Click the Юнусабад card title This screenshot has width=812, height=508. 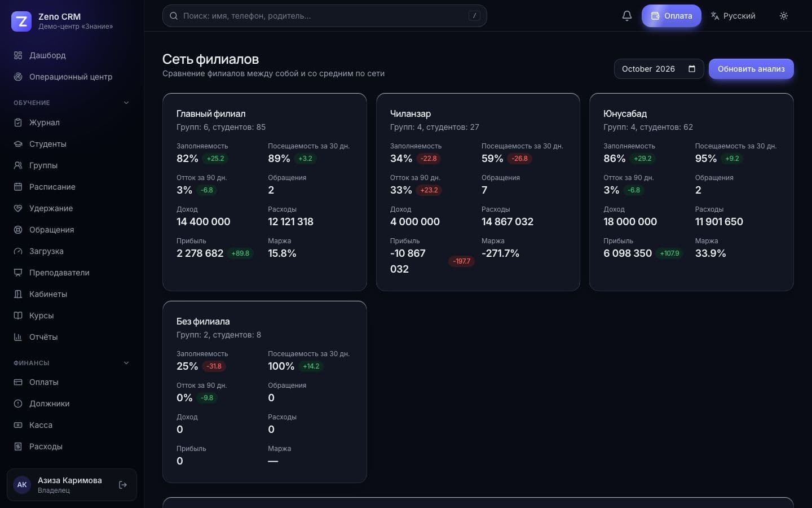(625, 113)
